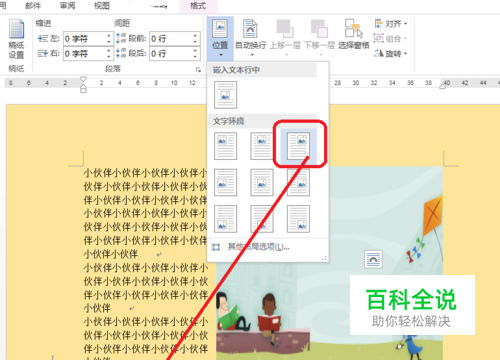The width and height of the screenshot is (500, 360).
Task: Switch to the 邮件 ribbon tab
Action: (33, 6)
